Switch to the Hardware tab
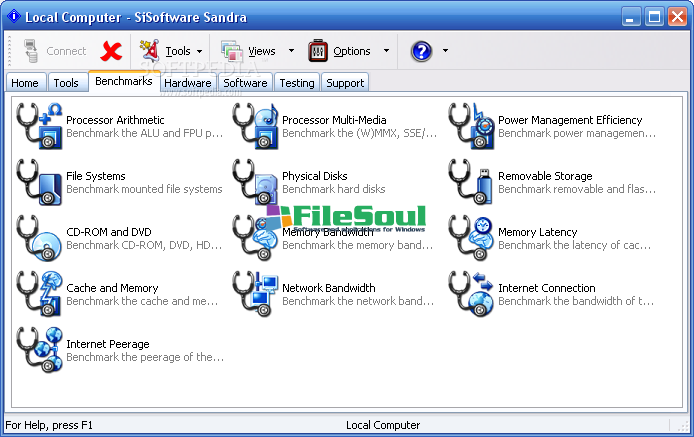The width and height of the screenshot is (694, 437). click(187, 83)
